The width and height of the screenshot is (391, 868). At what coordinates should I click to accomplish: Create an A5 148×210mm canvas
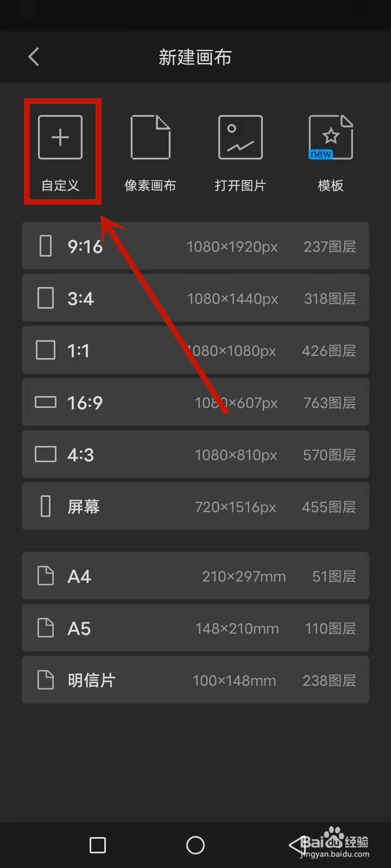(x=195, y=628)
